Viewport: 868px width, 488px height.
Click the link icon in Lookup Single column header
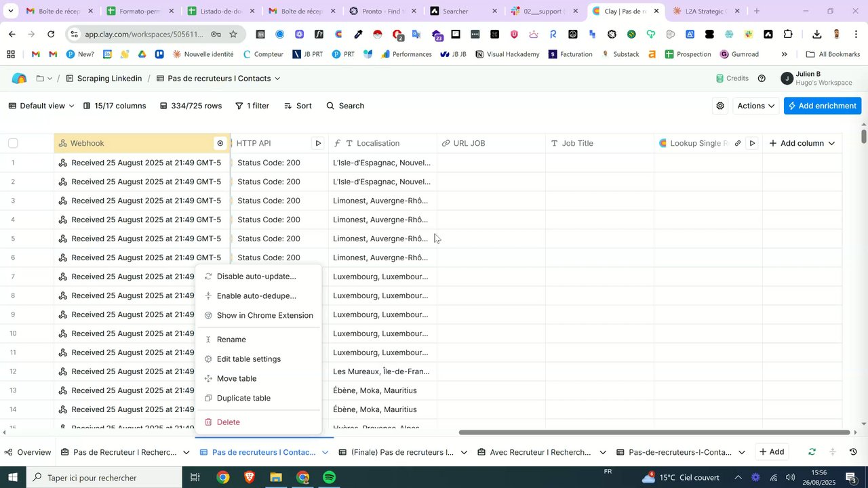coord(738,144)
